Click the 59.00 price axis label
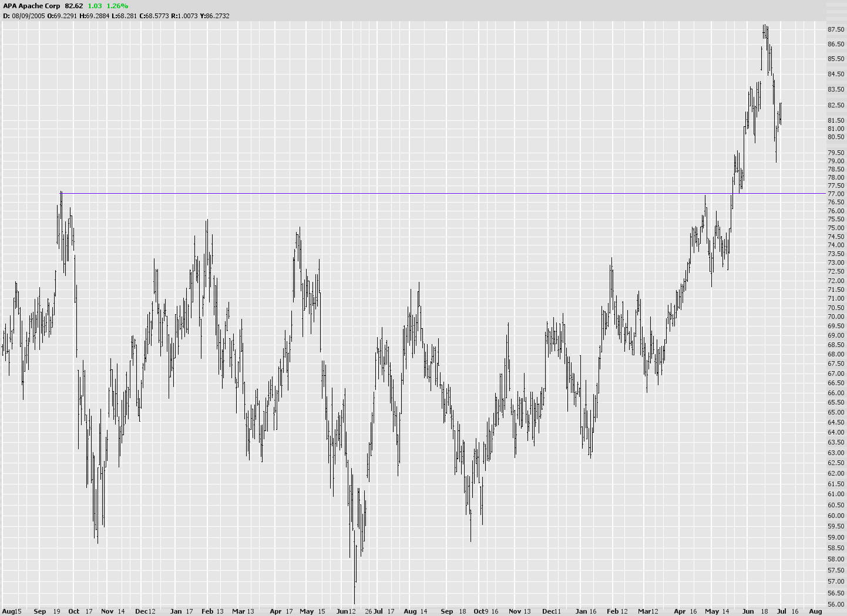 tap(836, 537)
